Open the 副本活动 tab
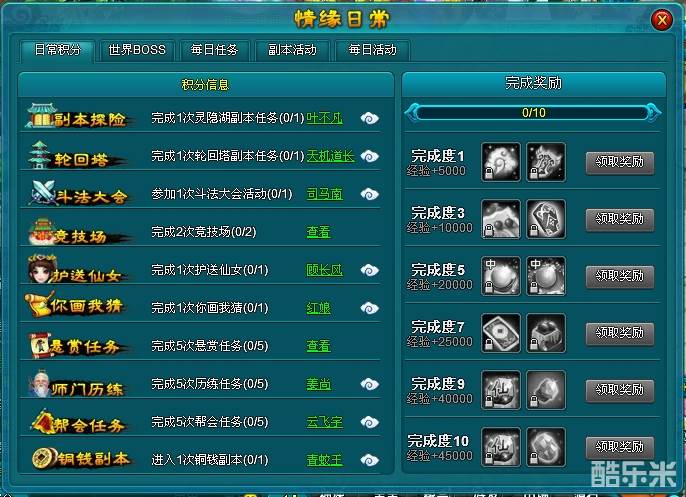686x497 pixels. (x=292, y=50)
